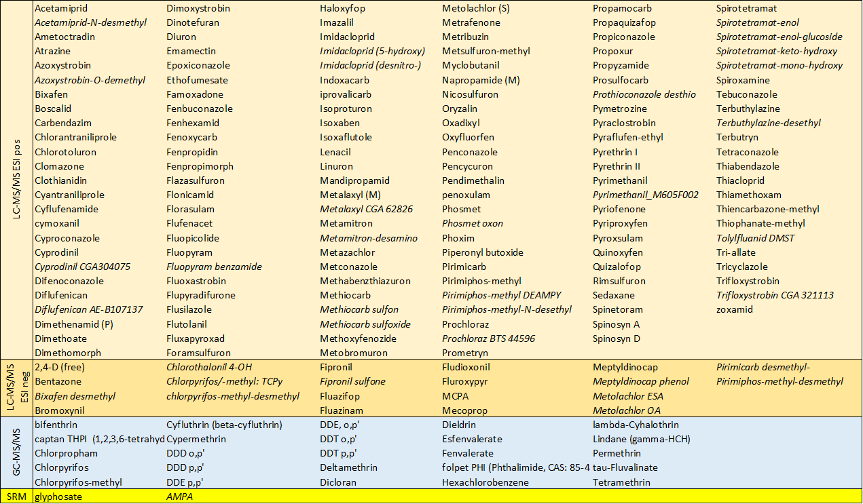Click the Pyrimethanil_M605F002 cell
This screenshot has width=863, height=504.
point(646,195)
